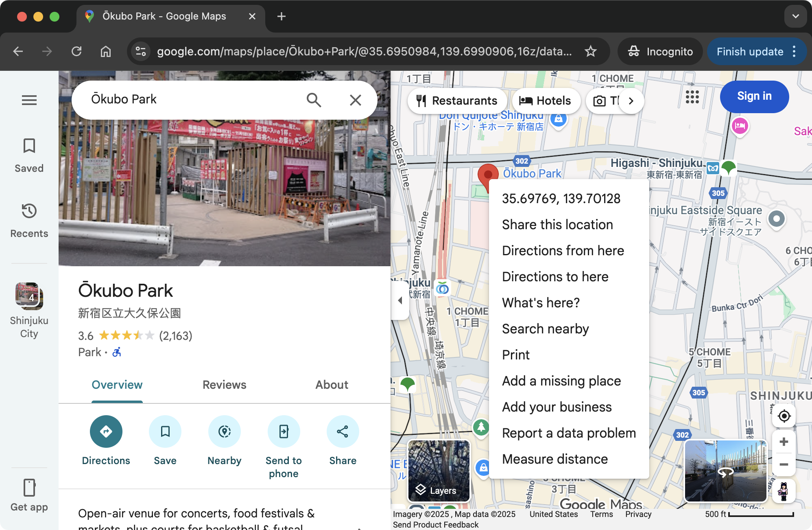Open the main hamburger menu
812x530 pixels.
(x=29, y=100)
